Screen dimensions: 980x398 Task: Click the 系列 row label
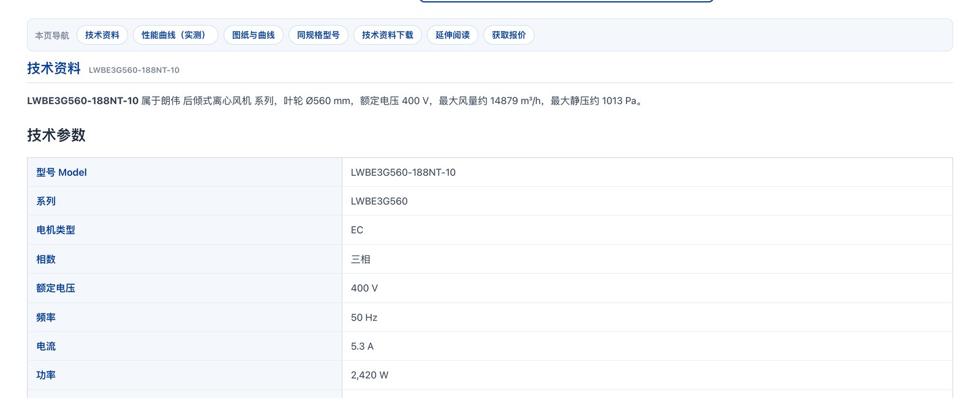46,201
